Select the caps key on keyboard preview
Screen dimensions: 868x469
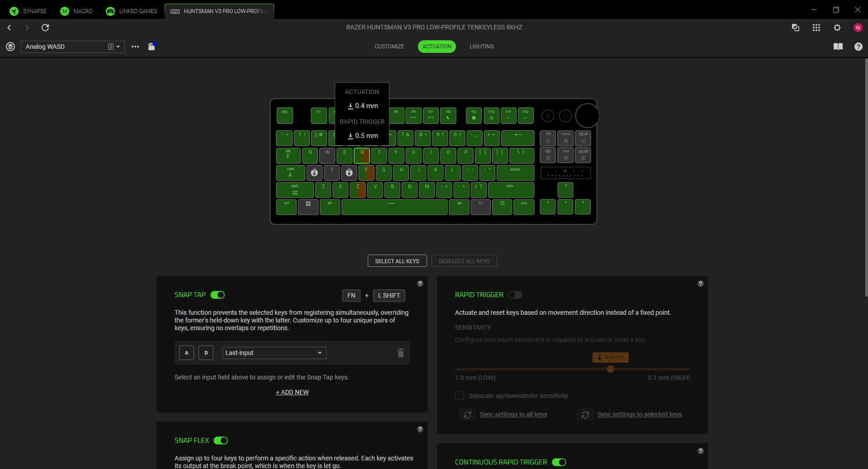coord(290,172)
